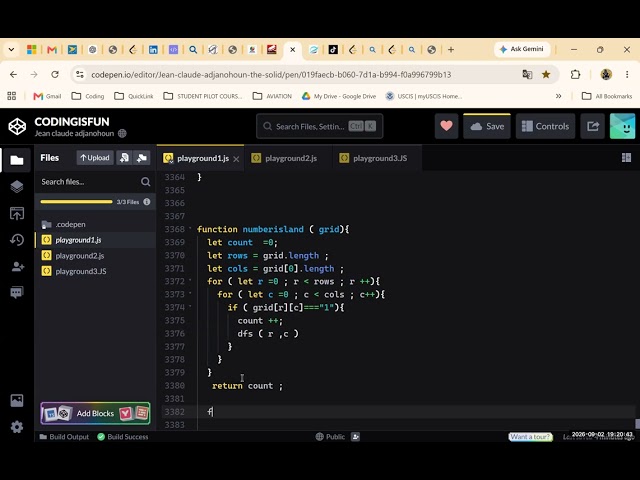640x480 pixels.
Task: Show more bookmarks with the double chevron
Action: coord(558,96)
